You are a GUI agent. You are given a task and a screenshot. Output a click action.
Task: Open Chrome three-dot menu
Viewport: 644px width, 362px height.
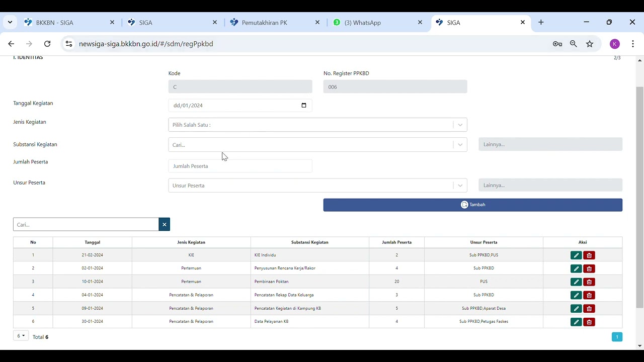[633, 44]
